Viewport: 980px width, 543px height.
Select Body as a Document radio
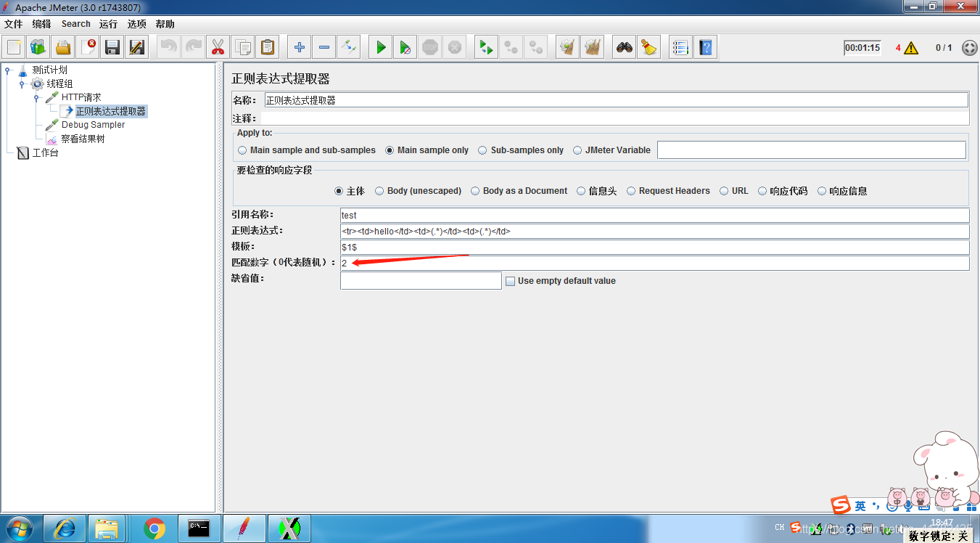475,191
